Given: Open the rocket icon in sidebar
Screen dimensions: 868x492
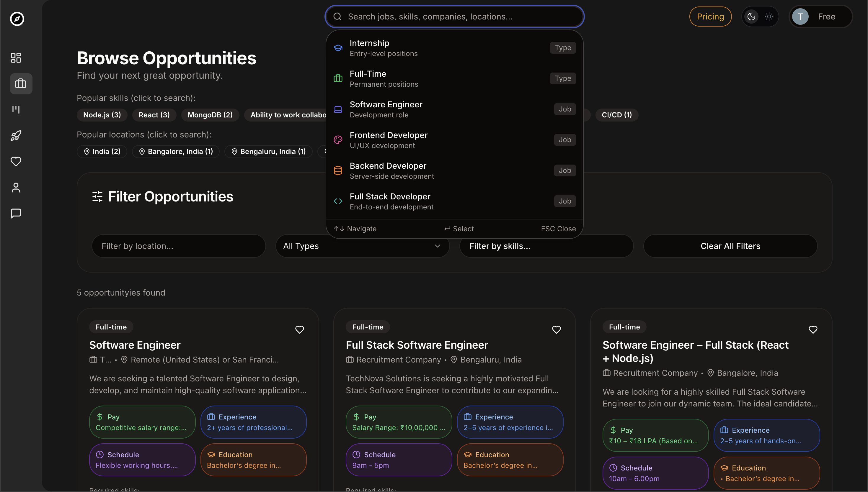Looking at the screenshot, I should tap(16, 135).
